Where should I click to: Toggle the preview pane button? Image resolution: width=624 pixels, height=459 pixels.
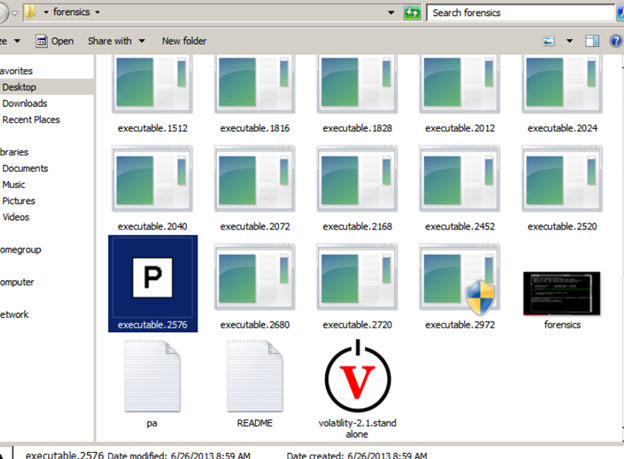591,41
